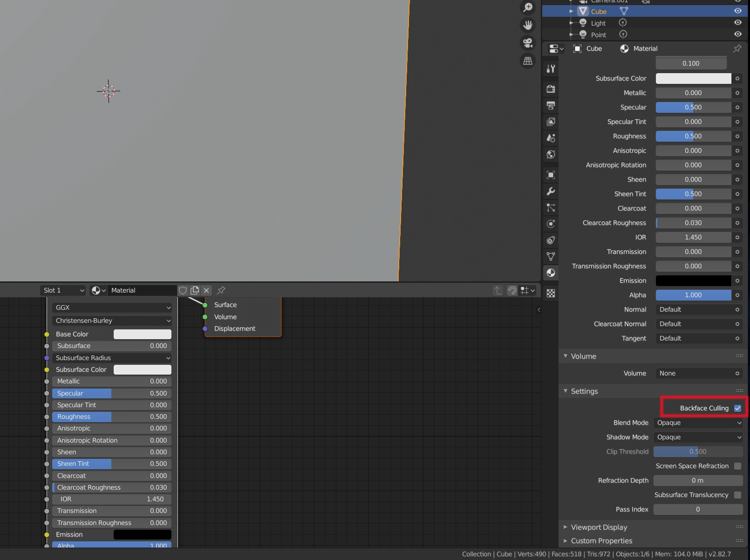This screenshot has width=750, height=560.
Task: Enable Subsurface Translucency checkbox
Action: (737, 495)
